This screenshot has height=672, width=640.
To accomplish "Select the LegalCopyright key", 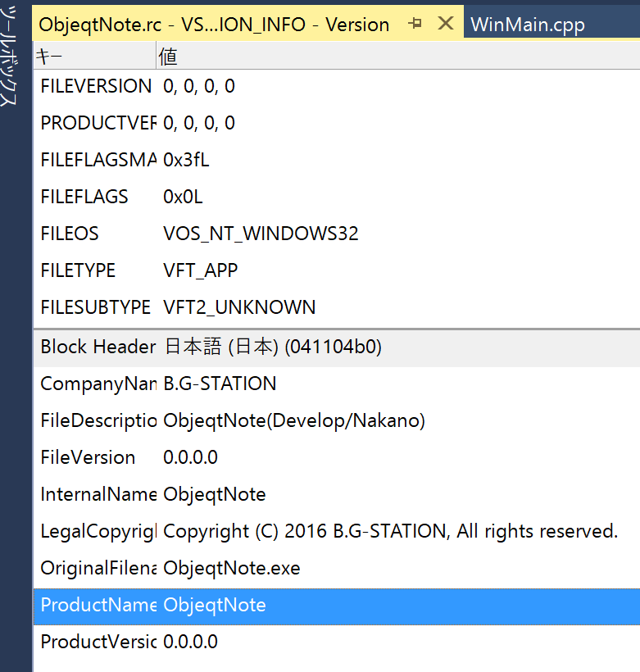I will (98, 531).
